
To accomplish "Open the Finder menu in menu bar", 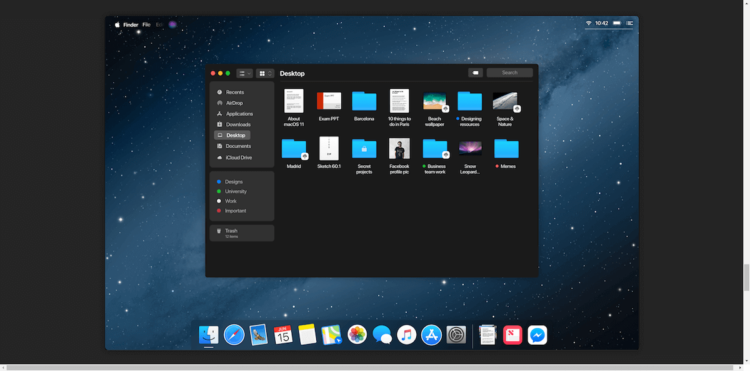I will point(131,24).
